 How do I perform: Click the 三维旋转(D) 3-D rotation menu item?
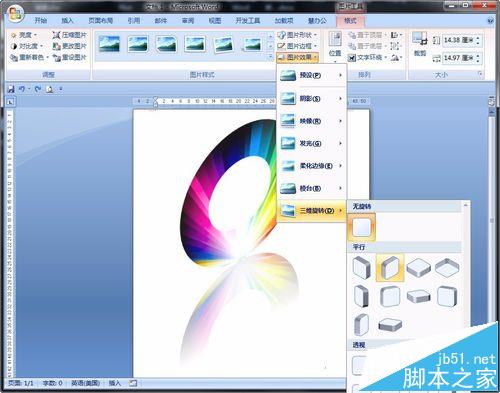tap(311, 211)
